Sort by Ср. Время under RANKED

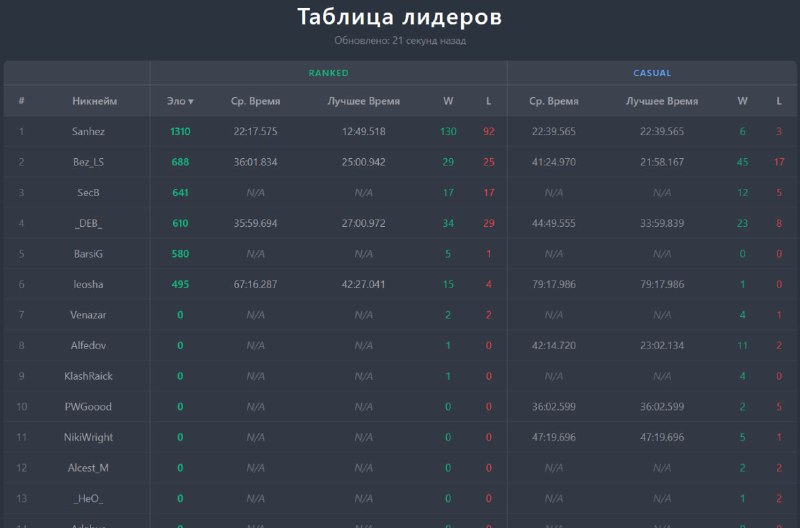pos(255,101)
